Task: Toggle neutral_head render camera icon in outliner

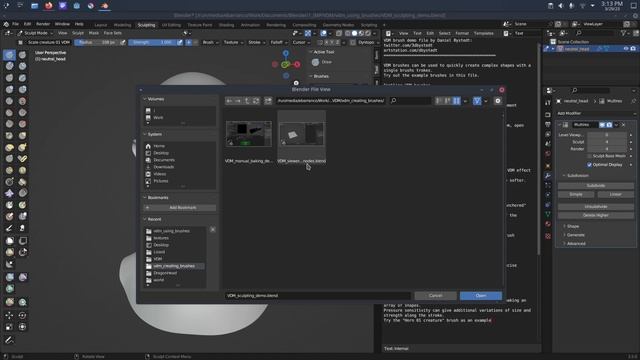Action: click(633, 49)
